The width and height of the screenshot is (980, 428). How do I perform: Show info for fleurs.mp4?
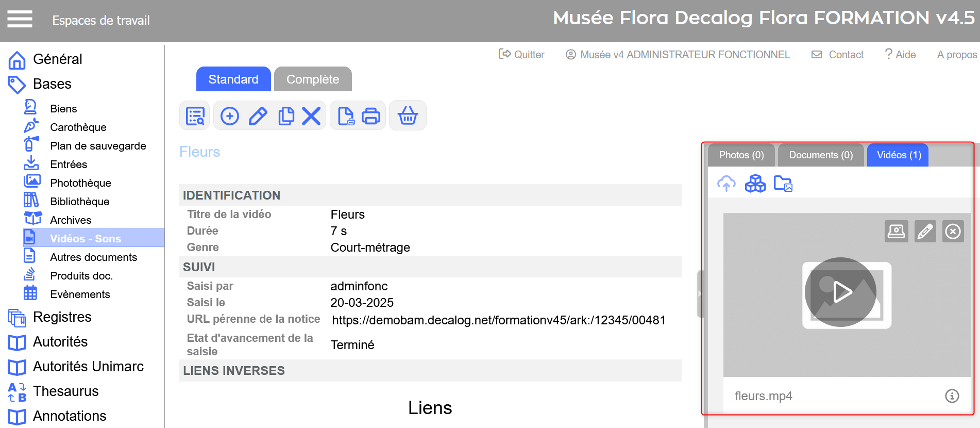point(952,396)
